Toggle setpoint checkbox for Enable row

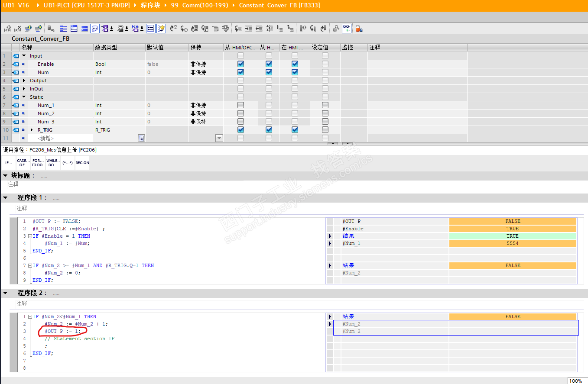pos(325,64)
